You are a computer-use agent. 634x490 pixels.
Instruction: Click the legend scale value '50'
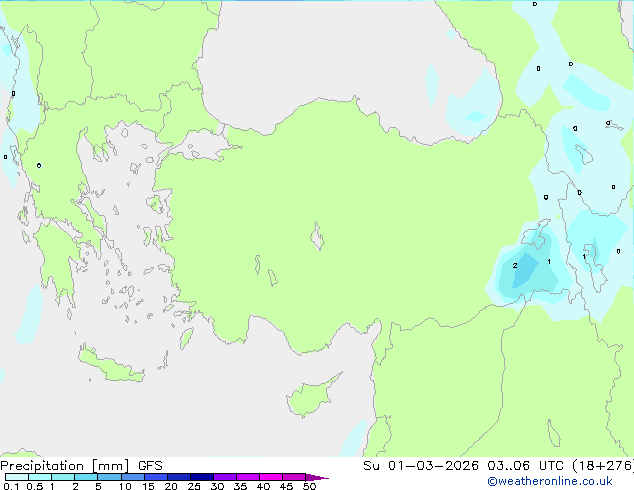(x=309, y=486)
